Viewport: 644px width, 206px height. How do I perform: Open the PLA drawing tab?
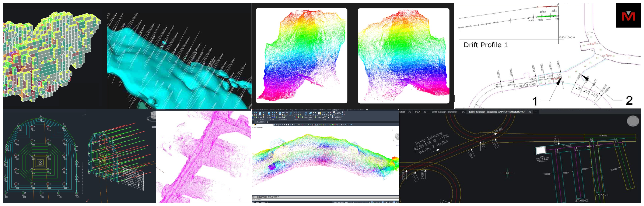coord(417,112)
